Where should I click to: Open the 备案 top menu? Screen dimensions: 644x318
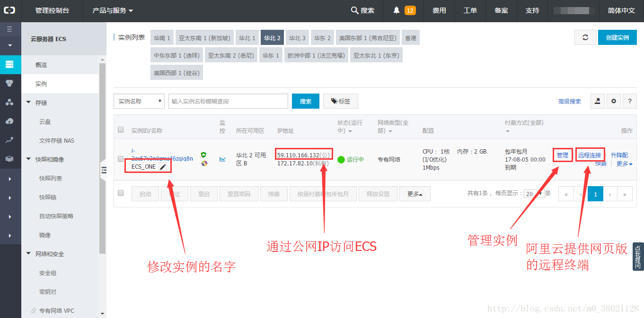click(x=501, y=10)
